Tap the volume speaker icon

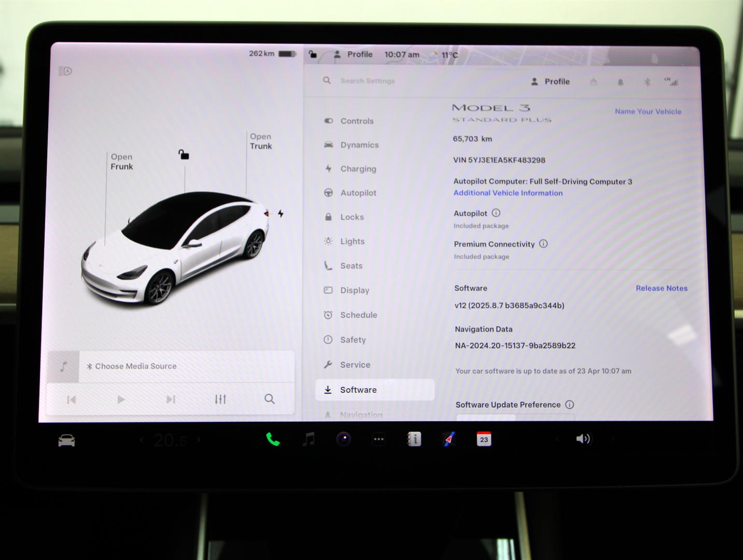[583, 439]
